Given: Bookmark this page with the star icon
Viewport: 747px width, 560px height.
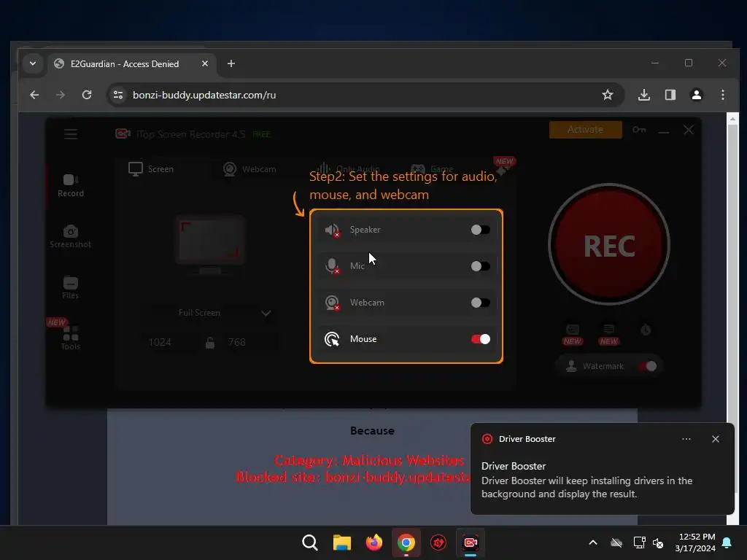Looking at the screenshot, I should click(x=608, y=95).
